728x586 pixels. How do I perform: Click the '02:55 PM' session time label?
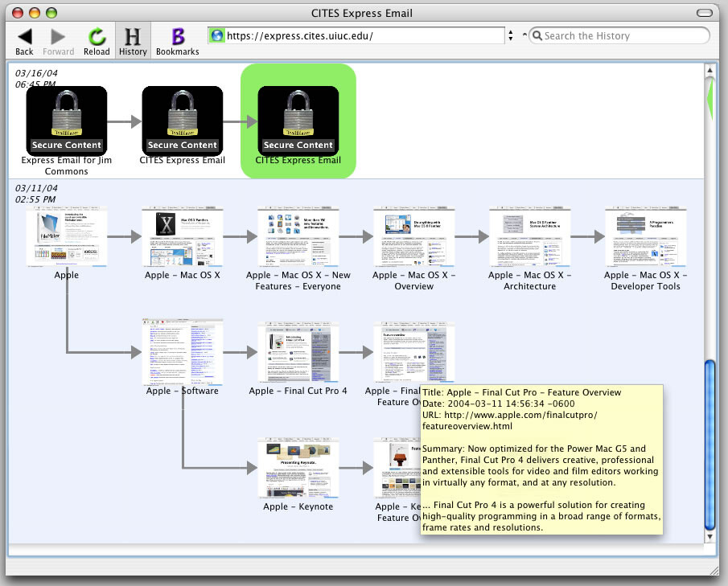point(35,199)
